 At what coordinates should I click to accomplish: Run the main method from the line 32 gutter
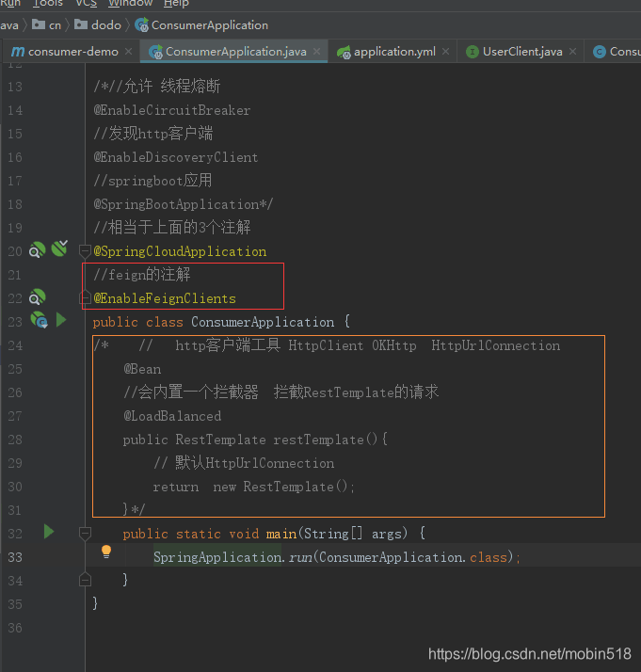49,532
